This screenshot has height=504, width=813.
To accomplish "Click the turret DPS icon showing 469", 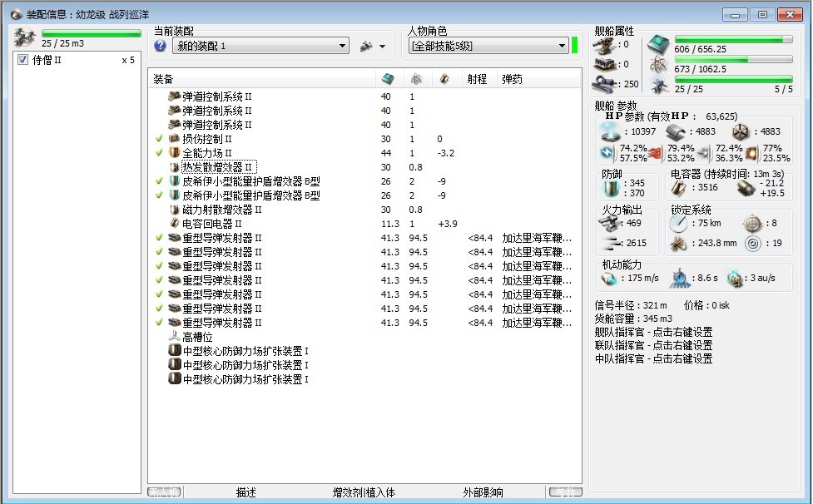I will [610, 223].
